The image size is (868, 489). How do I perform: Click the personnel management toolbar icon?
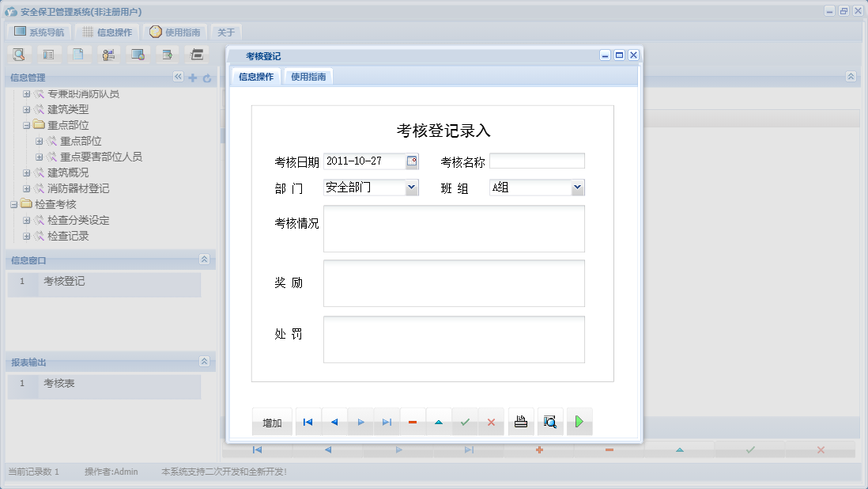point(108,54)
